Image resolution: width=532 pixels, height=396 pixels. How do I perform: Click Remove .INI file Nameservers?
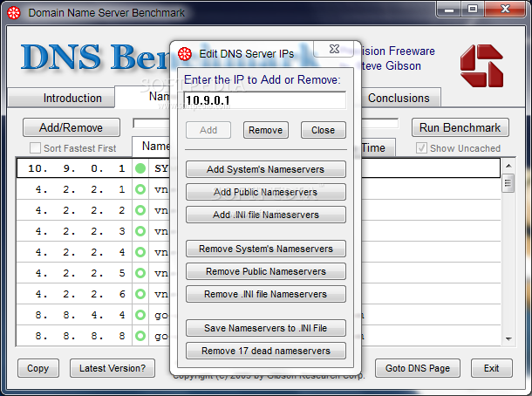266,294
